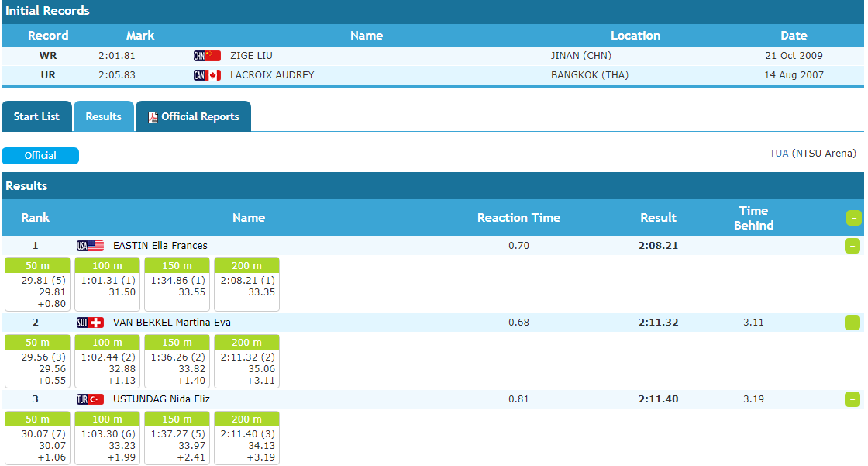Switch to the Results tab

pos(103,116)
